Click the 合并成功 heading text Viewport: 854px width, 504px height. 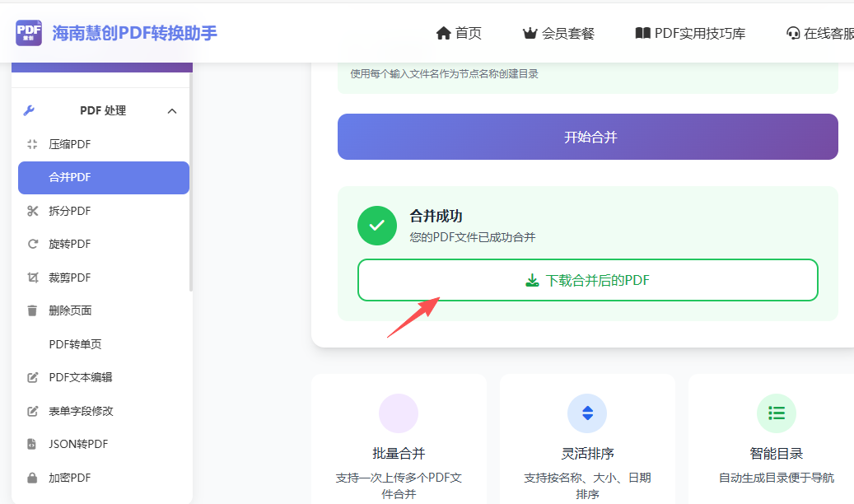click(x=436, y=217)
